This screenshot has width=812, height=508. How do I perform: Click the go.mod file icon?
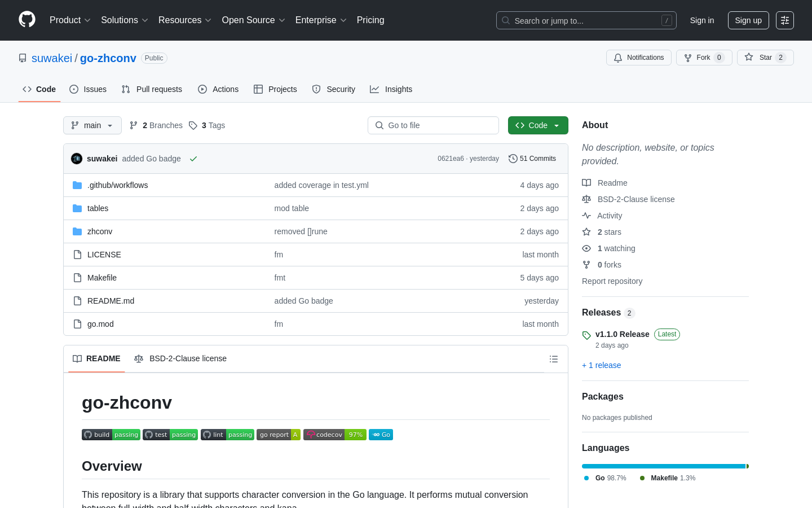tap(77, 324)
